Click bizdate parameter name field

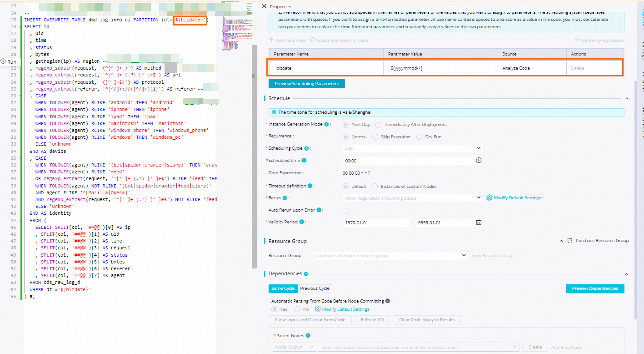[x=324, y=68]
